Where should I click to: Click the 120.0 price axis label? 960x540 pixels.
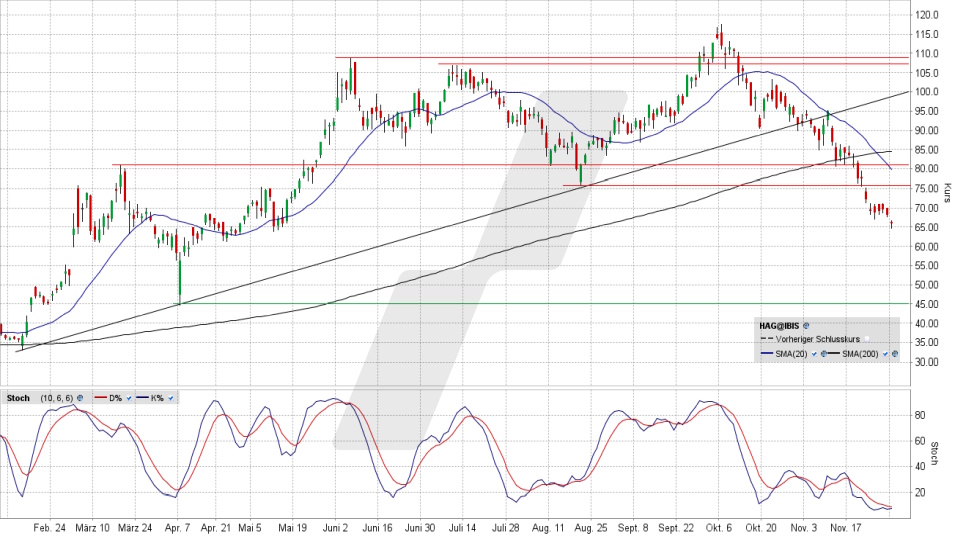click(x=926, y=15)
